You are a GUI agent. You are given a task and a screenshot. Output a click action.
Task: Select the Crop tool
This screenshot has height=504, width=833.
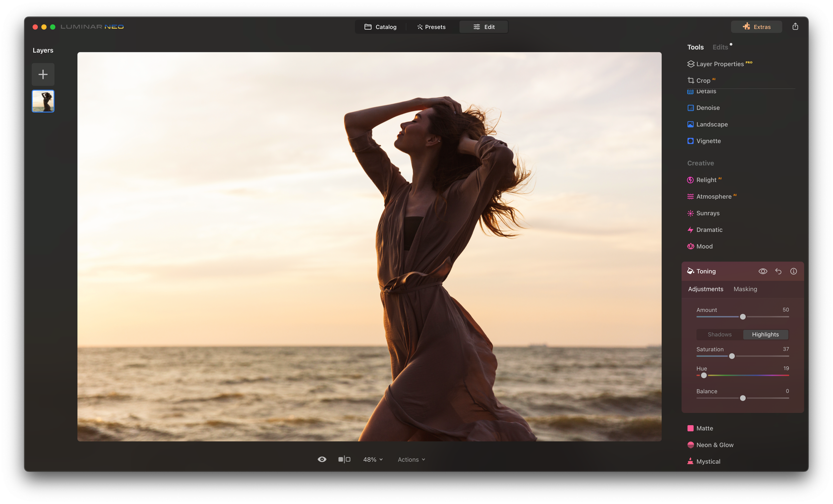click(x=705, y=80)
